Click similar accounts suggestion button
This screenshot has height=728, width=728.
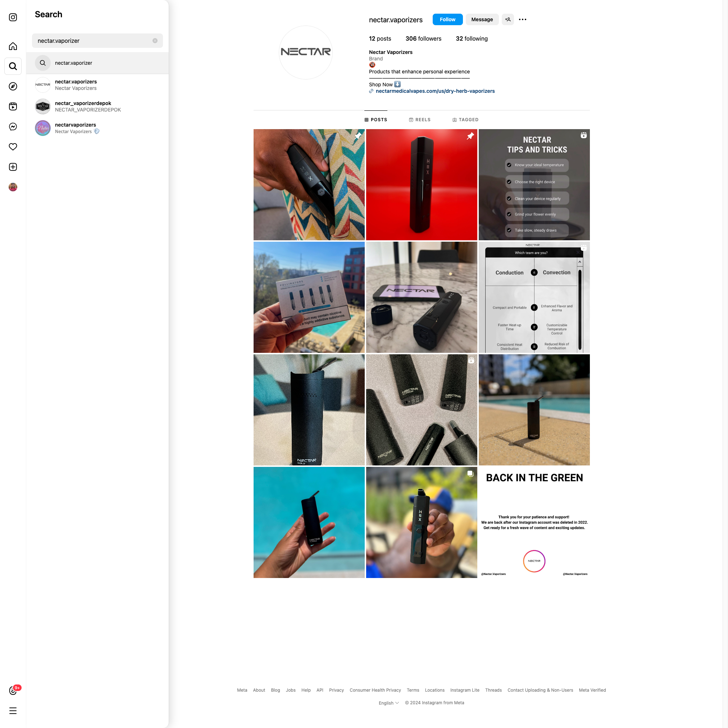(x=508, y=19)
